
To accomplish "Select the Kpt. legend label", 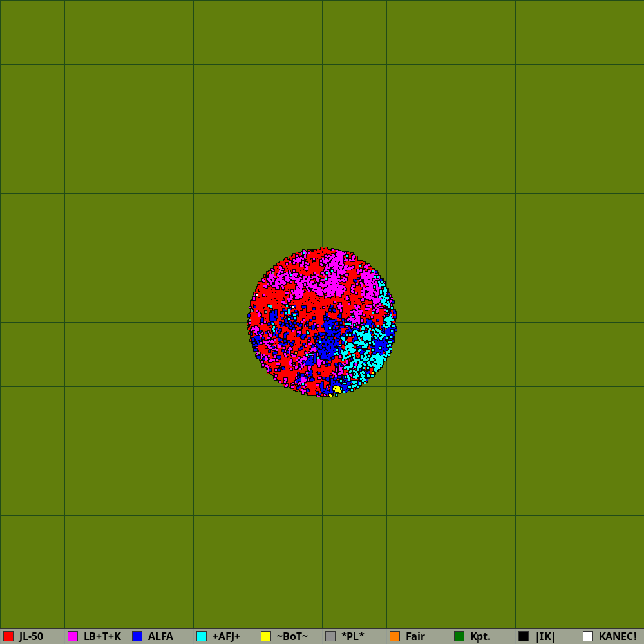I will click(480, 636).
